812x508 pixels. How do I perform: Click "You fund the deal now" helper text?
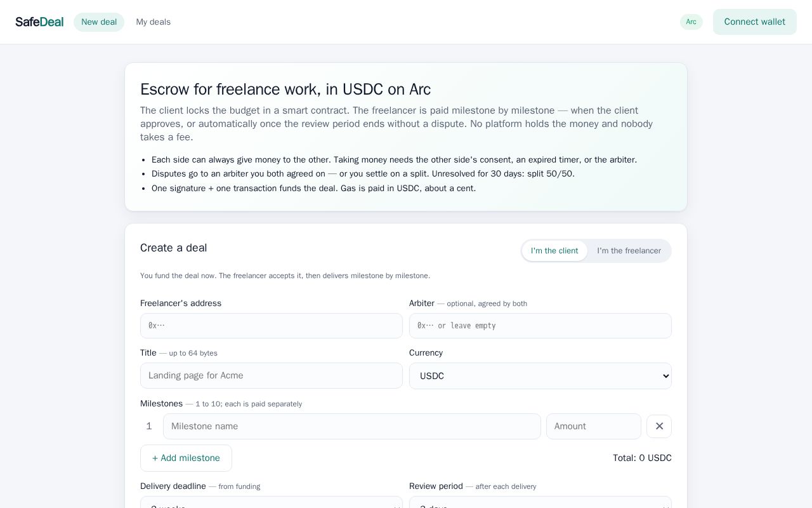(x=285, y=276)
